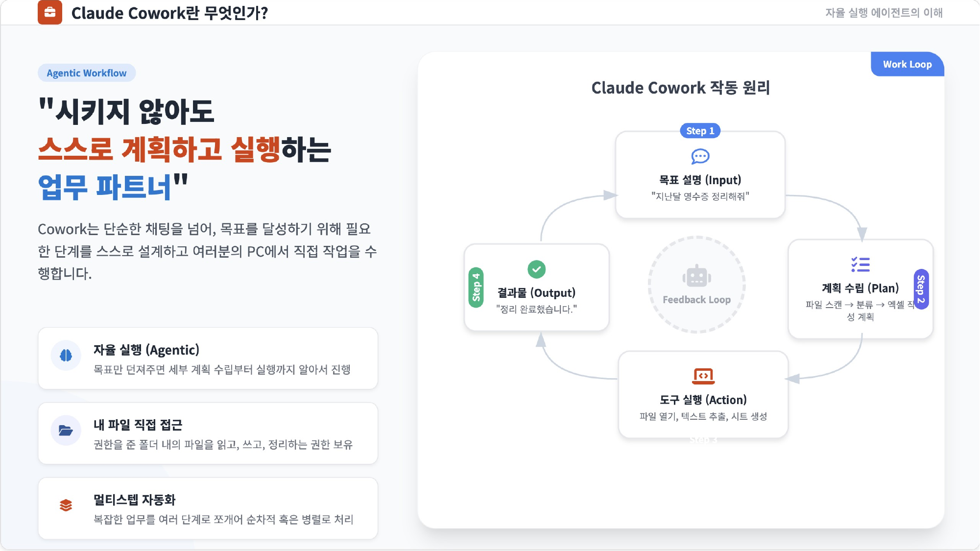Screen dimensions: 980x551
Task: Click the checklist icon above 계획 수립
Action: coord(860,264)
